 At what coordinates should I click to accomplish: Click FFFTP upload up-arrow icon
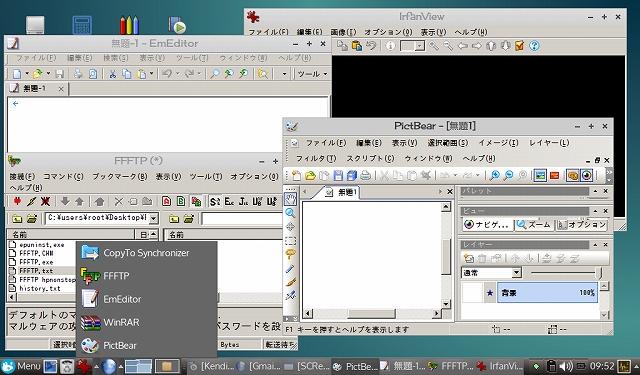coord(79,201)
